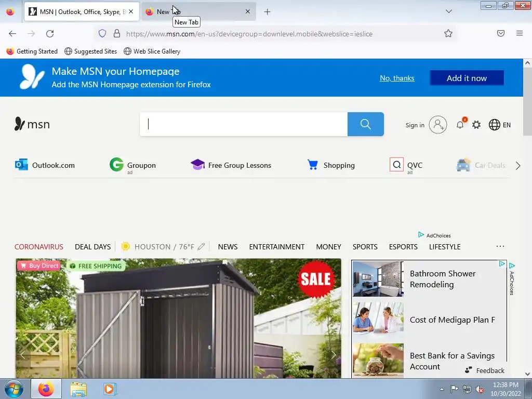The width and height of the screenshot is (532, 399).
Task: Click the user account avatar icon
Action: (x=437, y=125)
